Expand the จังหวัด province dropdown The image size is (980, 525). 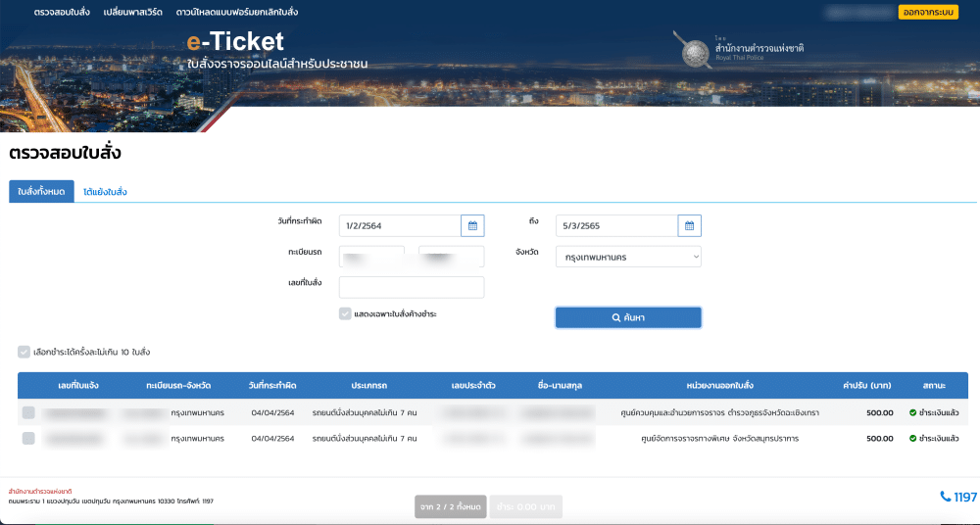point(628,256)
